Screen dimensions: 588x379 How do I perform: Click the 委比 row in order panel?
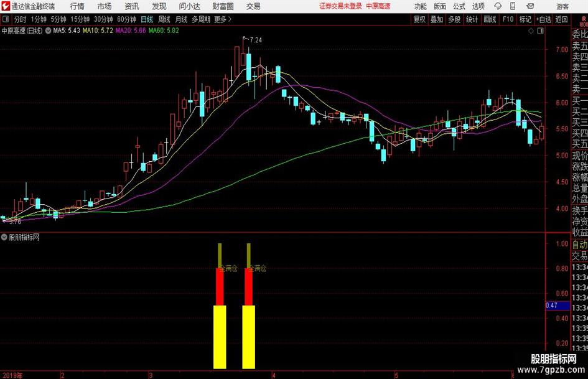(x=580, y=34)
